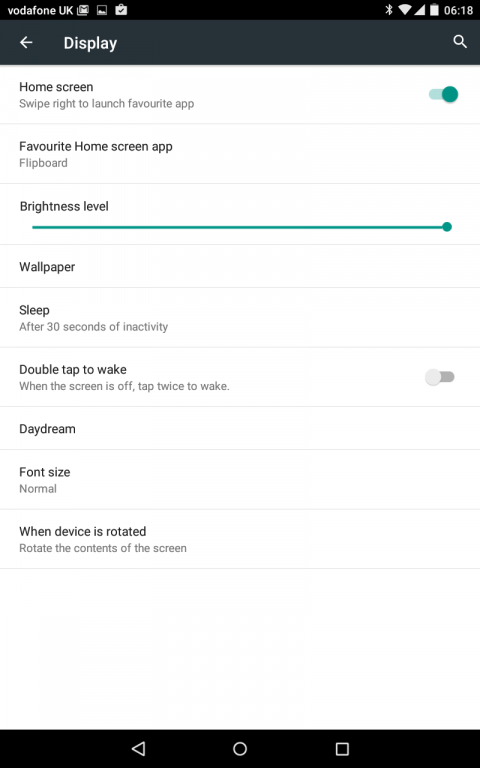Tap the Bluetooth status bar icon

389,10
